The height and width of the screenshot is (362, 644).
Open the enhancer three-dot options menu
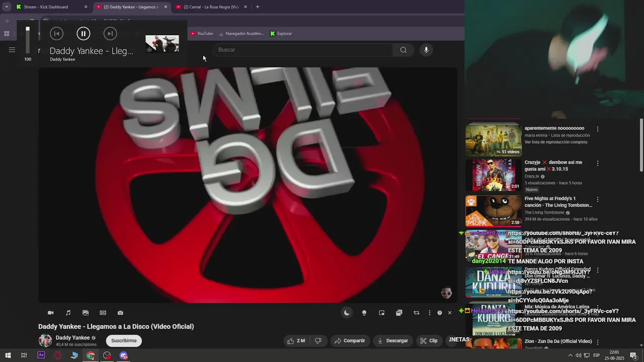429,313
